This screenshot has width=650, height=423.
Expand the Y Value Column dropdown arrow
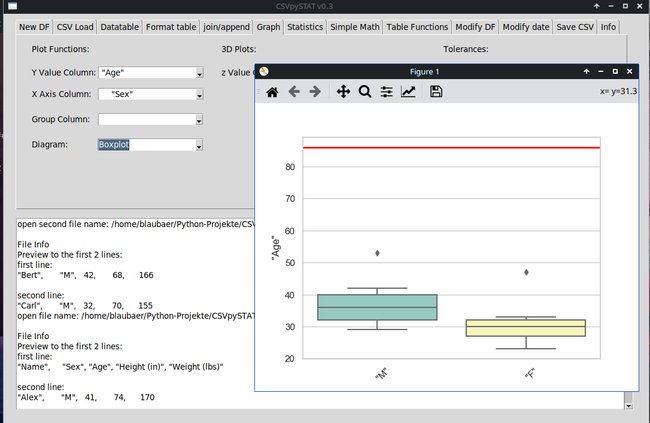[x=199, y=73]
